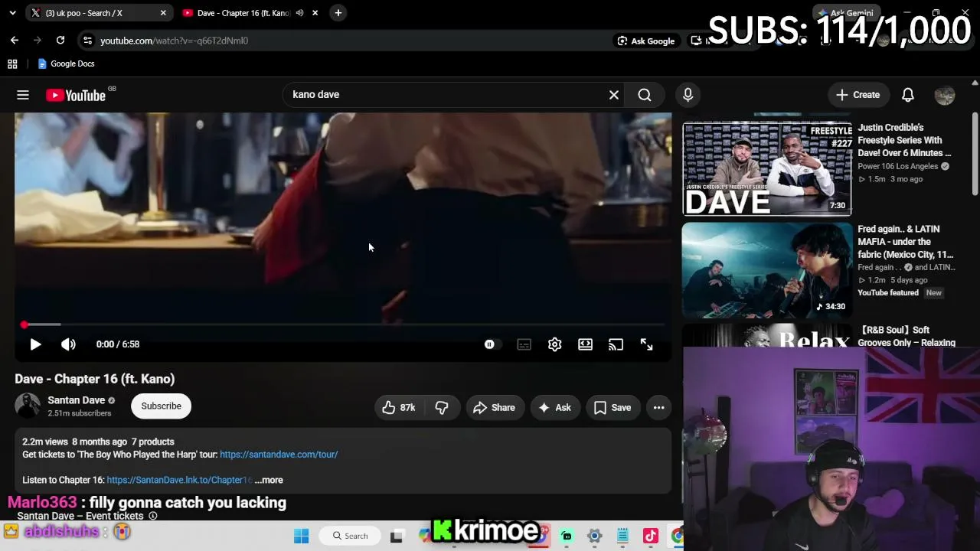The width and height of the screenshot is (980, 551).
Task: Open the santandave.com/tour link
Action: (279, 455)
